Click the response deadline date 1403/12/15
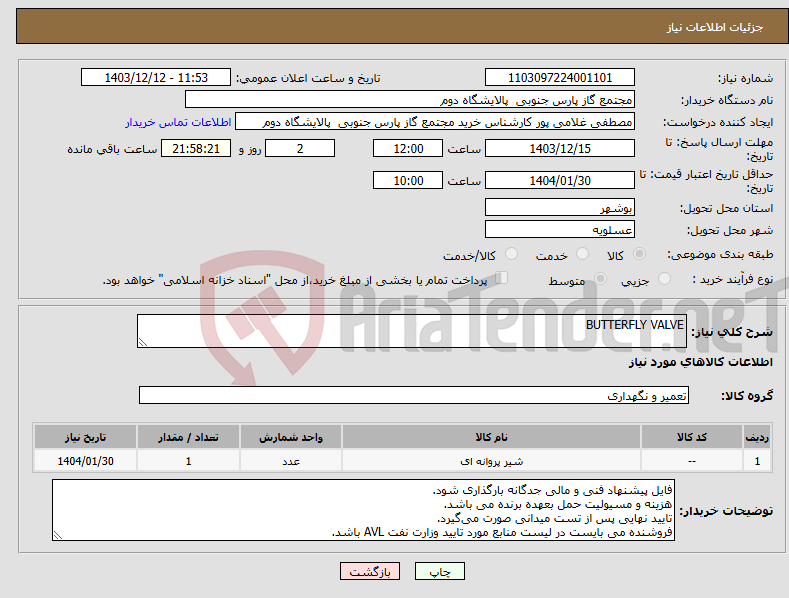This screenshot has height=598, width=789. [x=560, y=148]
